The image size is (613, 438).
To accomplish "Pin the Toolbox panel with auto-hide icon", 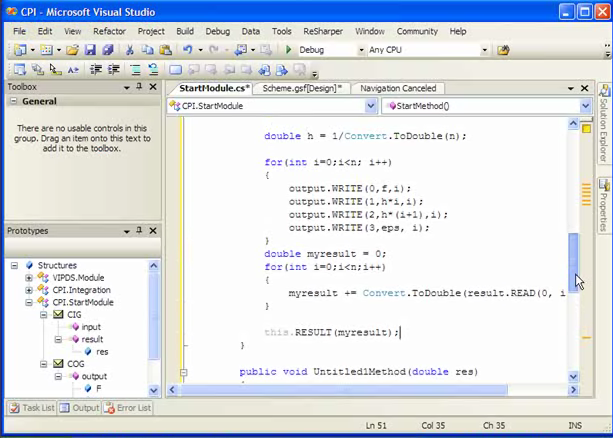I will pos(139,87).
